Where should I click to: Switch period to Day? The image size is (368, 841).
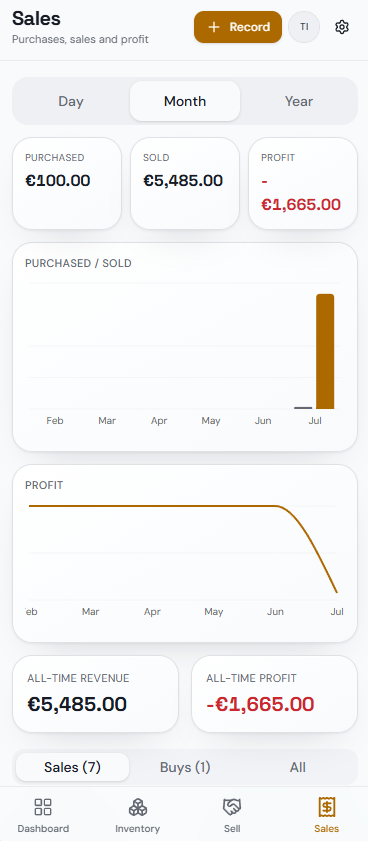click(71, 101)
